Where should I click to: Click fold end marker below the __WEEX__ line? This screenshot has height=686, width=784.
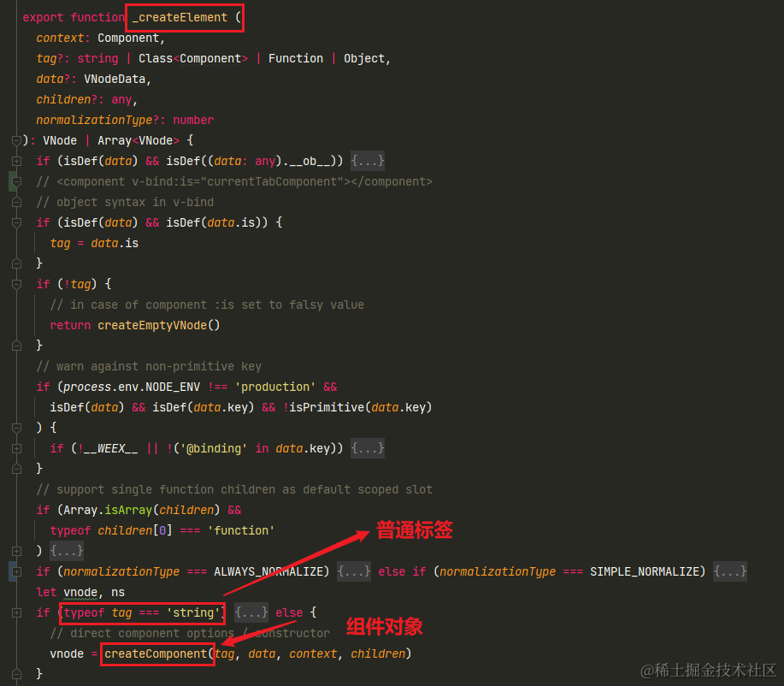[x=16, y=469]
